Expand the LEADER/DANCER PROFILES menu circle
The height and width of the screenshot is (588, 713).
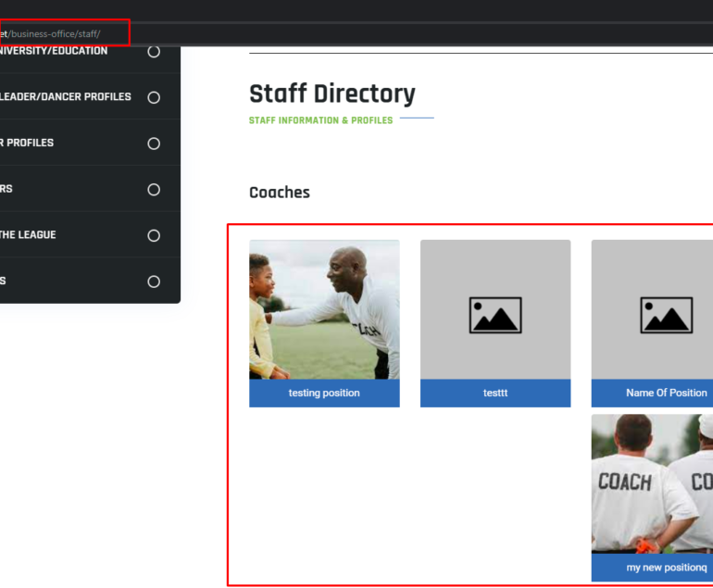[x=154, y=98]
